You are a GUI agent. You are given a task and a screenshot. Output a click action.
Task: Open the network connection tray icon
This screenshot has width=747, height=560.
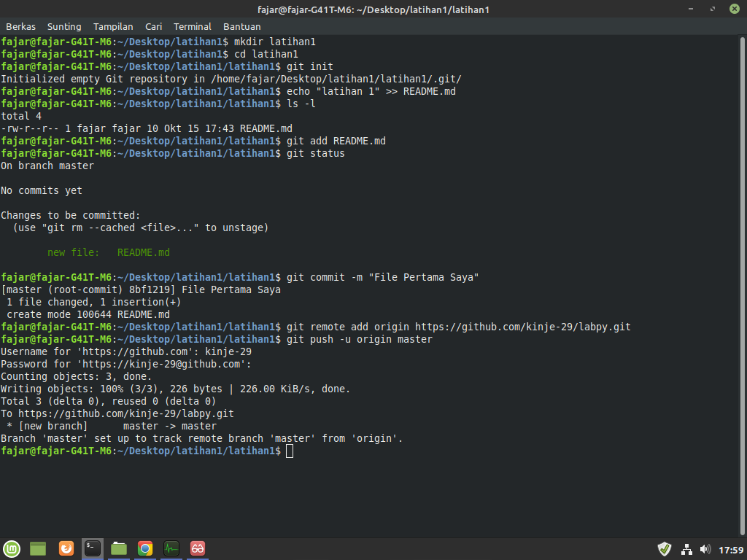(x=686, y=550)
